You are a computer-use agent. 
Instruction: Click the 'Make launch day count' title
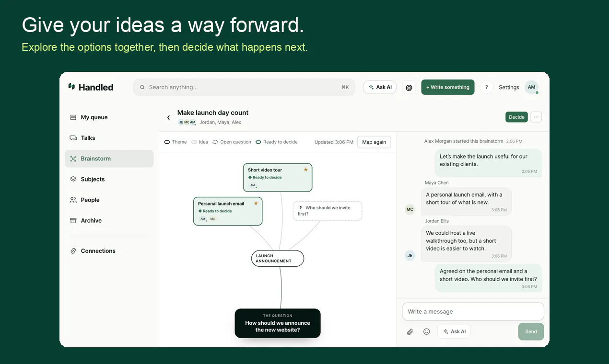click(213, 113)
